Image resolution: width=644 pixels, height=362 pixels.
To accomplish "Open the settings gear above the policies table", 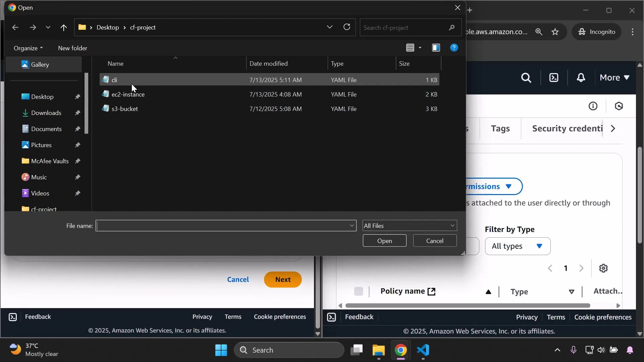I will coord(603,268).
